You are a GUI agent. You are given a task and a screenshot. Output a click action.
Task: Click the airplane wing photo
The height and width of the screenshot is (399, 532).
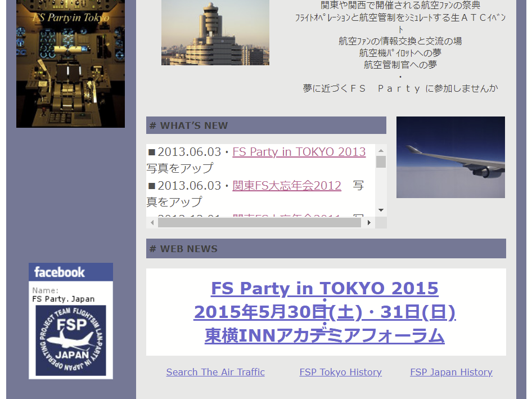coord(450,157)
